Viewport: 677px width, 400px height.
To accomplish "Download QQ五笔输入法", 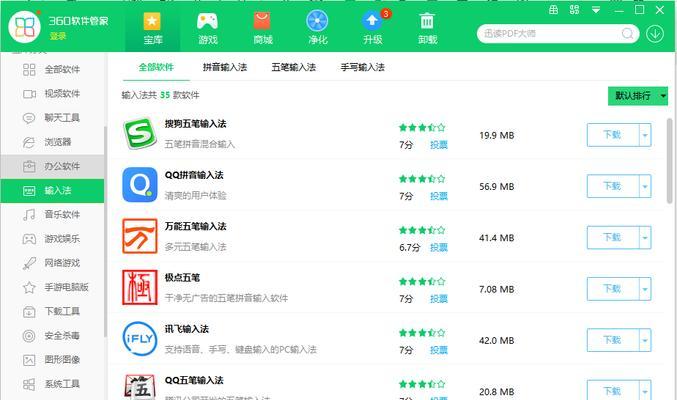I will [613, 390].
